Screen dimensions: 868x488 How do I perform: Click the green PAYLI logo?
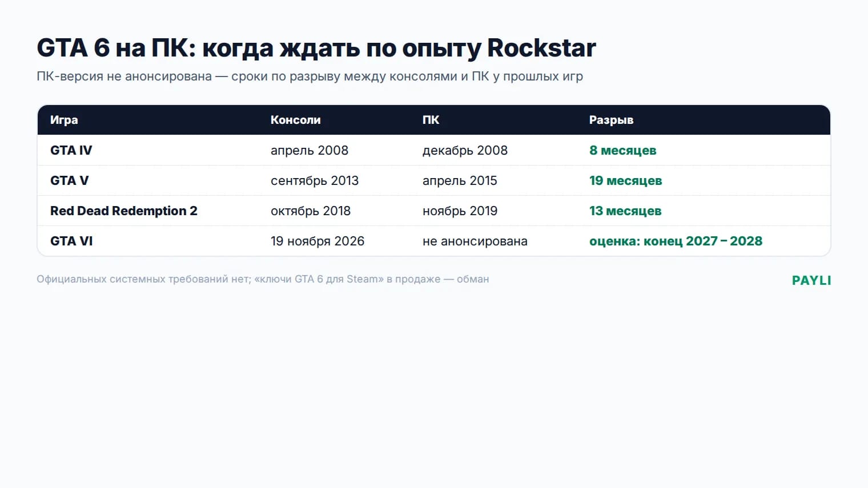pyautogui.click(x=811, y=280)
